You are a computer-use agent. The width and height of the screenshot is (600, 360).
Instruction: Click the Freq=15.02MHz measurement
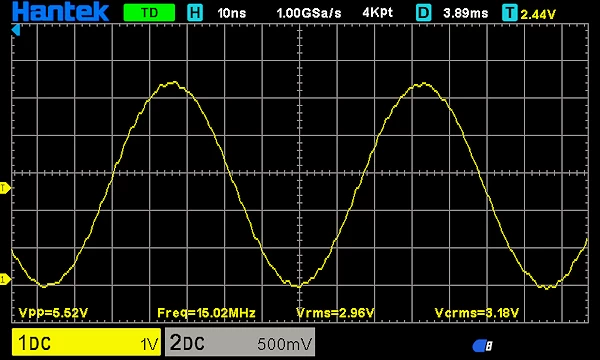206,313
